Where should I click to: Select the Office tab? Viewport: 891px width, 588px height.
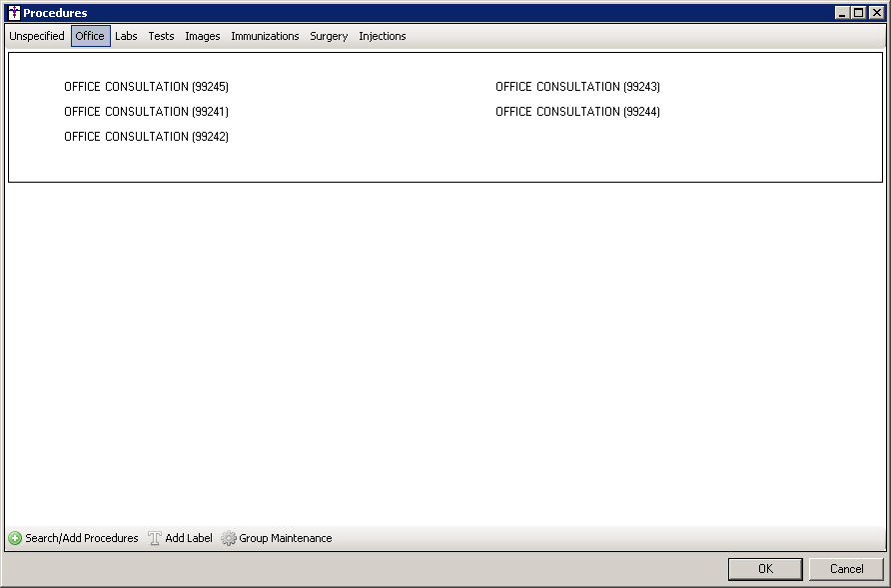(x=90, y=36)
